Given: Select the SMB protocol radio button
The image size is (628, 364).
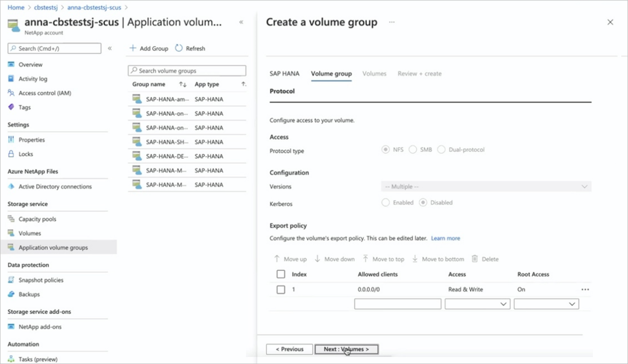Looking at the screenshot, I should pyautogui.click(x=413, y=149).
